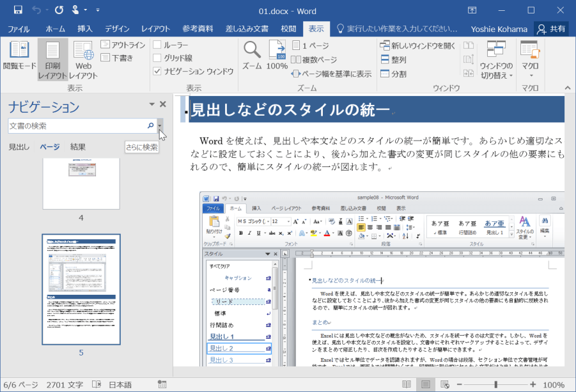Switch to Headings tab (見出し) in navigation
The width and height of the screenshot is (576, 392).
pyautogui.click(x=19, y=147)
